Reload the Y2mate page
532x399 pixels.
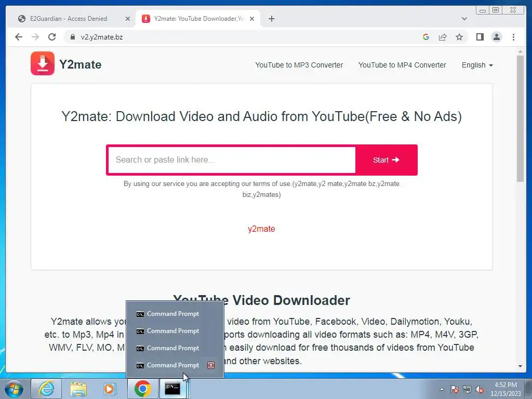[52, 37]
